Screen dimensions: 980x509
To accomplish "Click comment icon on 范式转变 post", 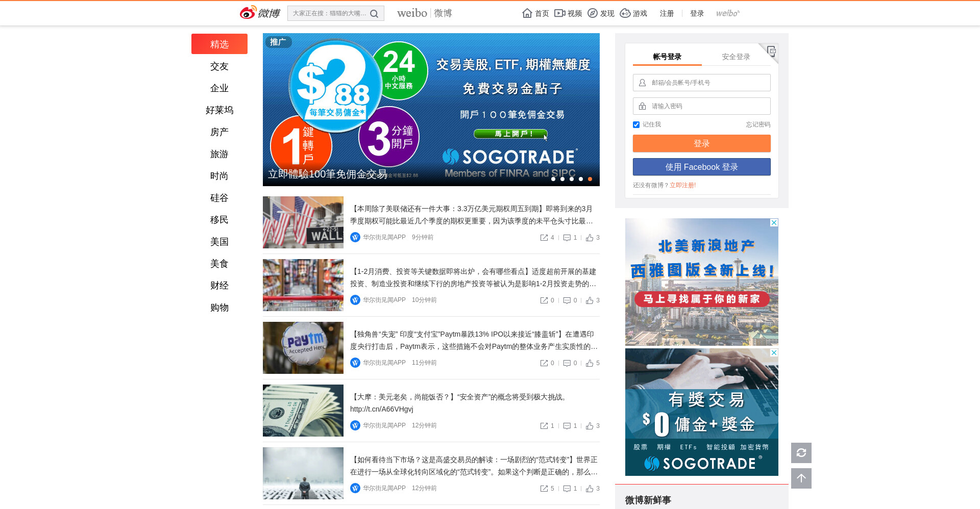I will [567, 489].
